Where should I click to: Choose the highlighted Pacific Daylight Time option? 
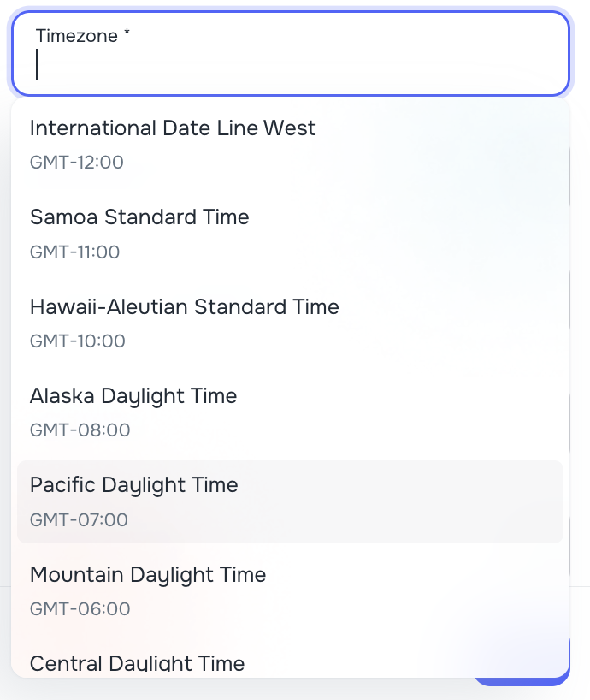click(x=134, y=485)
